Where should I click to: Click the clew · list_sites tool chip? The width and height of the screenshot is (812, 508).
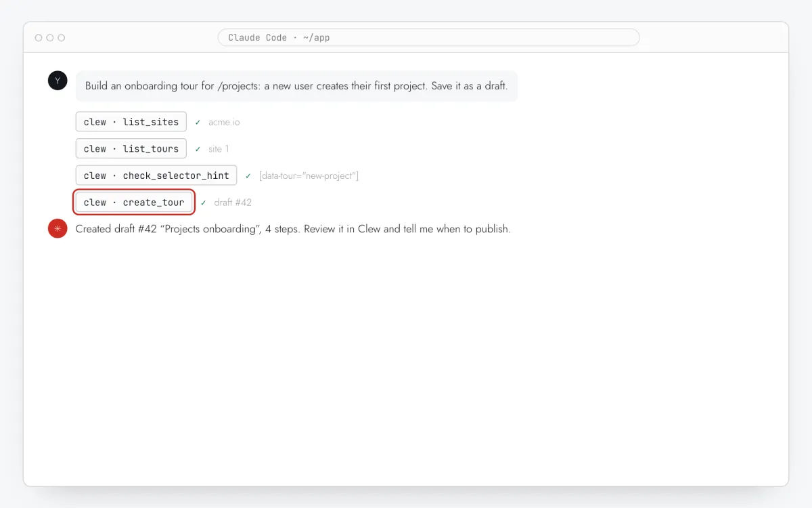(x=131, y=122)
